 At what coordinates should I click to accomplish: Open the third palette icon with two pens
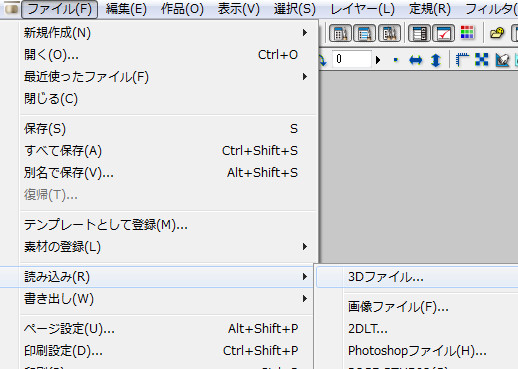tap(389, 33)
